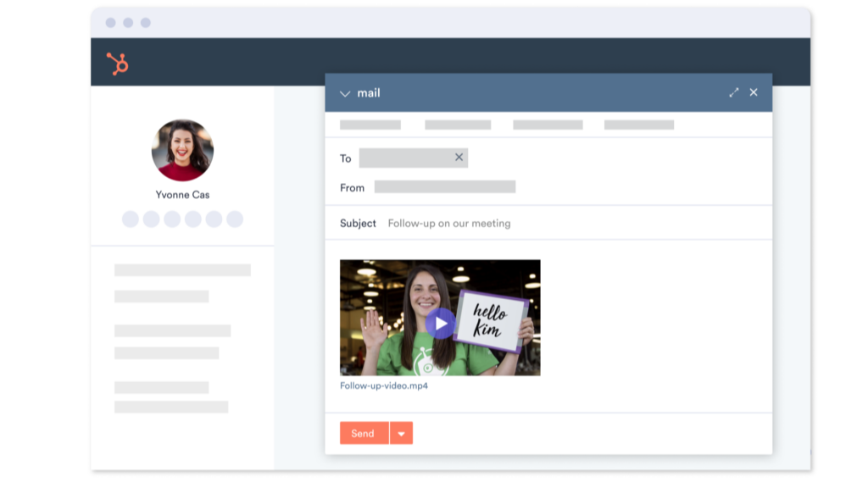
Task: Select the first contact action icon under Yvonne Cas
Action: (x=129, y=219)
